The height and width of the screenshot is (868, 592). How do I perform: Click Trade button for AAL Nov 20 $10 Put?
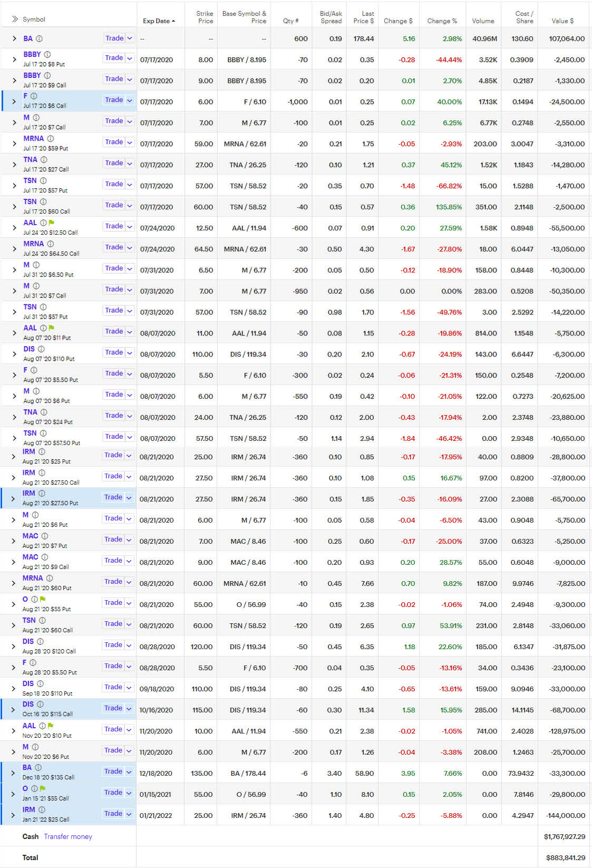[x=113, y=729]
